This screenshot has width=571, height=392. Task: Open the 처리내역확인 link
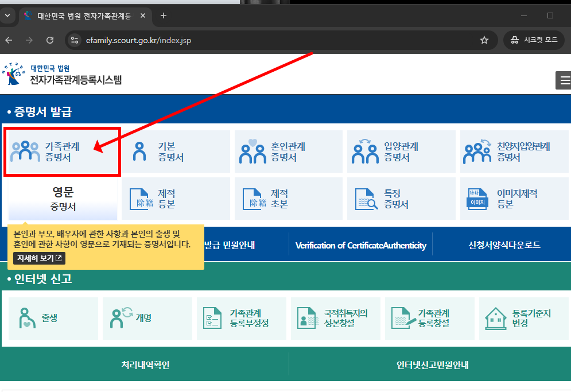(x=145, y=364)
